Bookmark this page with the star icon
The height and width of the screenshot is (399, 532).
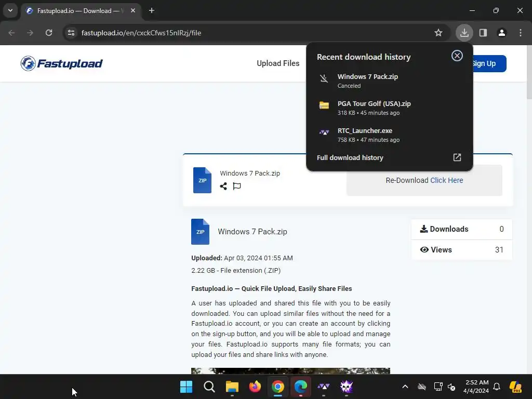(x=438, y=33)
